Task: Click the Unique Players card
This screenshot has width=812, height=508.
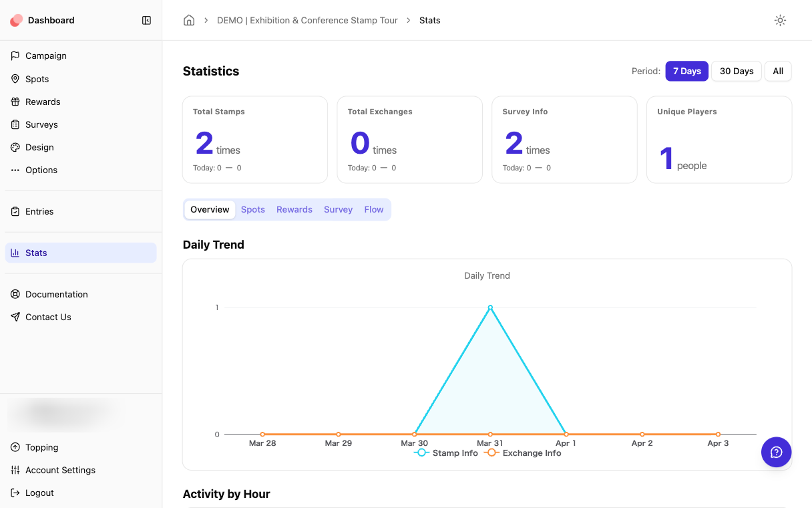Action: pyautogui.click(x=719, y=140)
